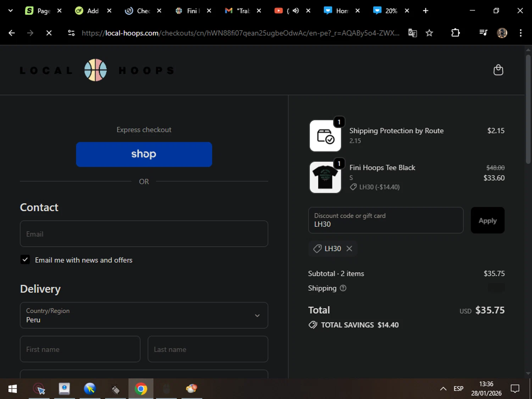Screen dimensions: 532x399
Task: Mute the YouTube tab audio icon
Action: coord(296,11)
